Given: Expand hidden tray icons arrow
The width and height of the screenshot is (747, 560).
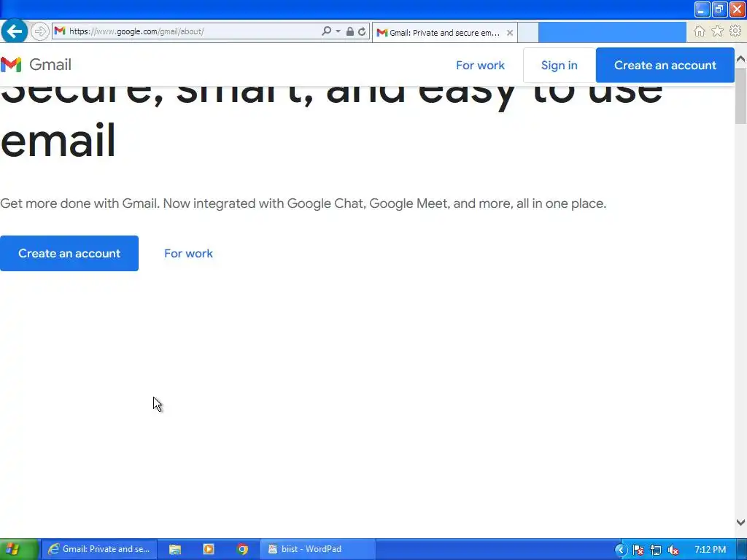Looking at the screenshot, I should pyautogui.click(x=621, y=550).
